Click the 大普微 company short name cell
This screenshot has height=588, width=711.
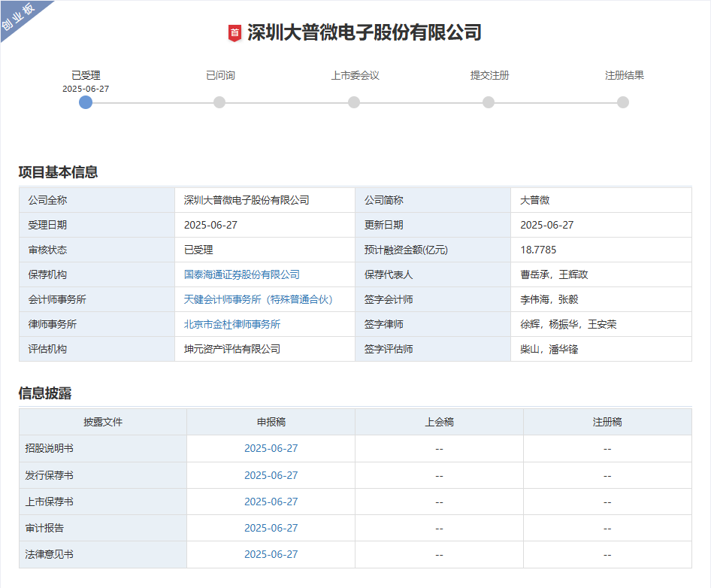[x=601, y=200]
